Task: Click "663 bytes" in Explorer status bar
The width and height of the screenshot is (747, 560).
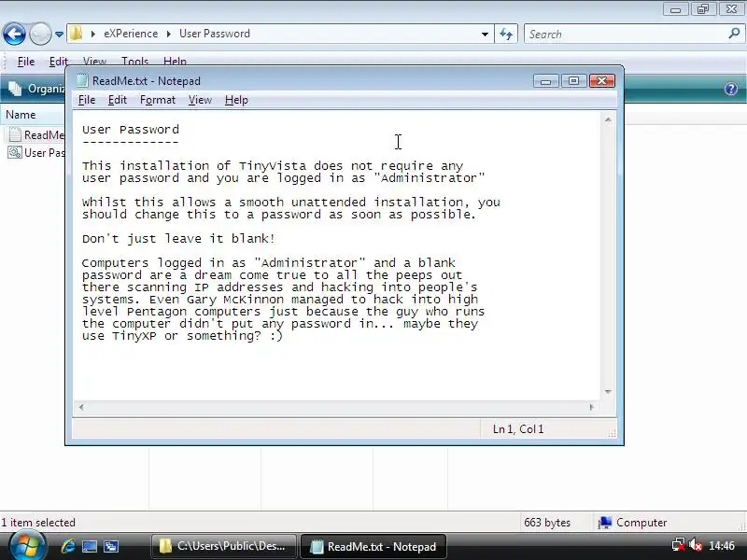Action: (547, 523)
